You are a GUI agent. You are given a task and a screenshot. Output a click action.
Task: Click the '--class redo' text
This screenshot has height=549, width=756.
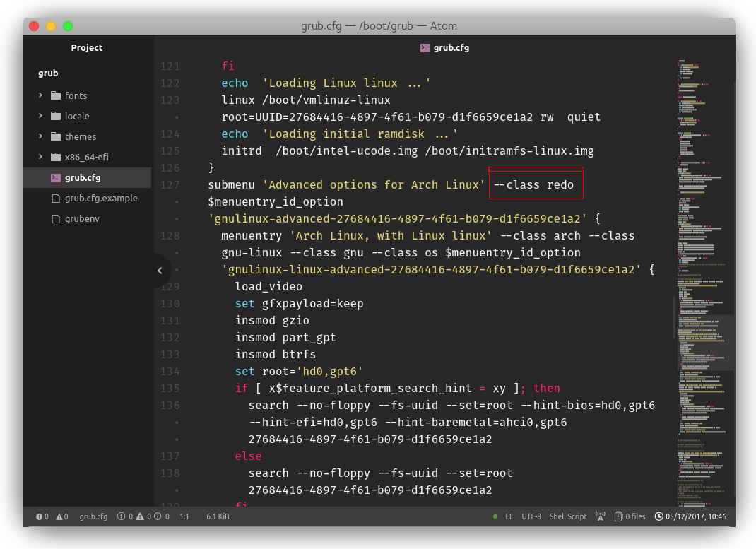[533, 185]
